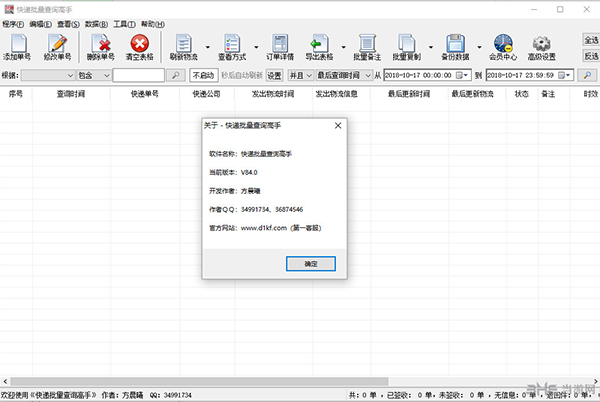The height and width of the screenshot is (402, 600).
Task: Expand the 刷新物流 dropdown arrow
Action: 208,47
